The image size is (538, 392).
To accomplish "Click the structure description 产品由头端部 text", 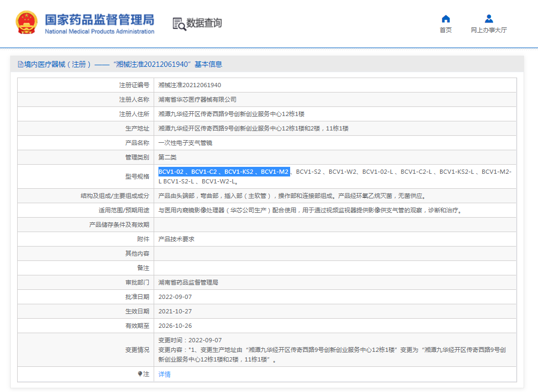I will (293, 196).
